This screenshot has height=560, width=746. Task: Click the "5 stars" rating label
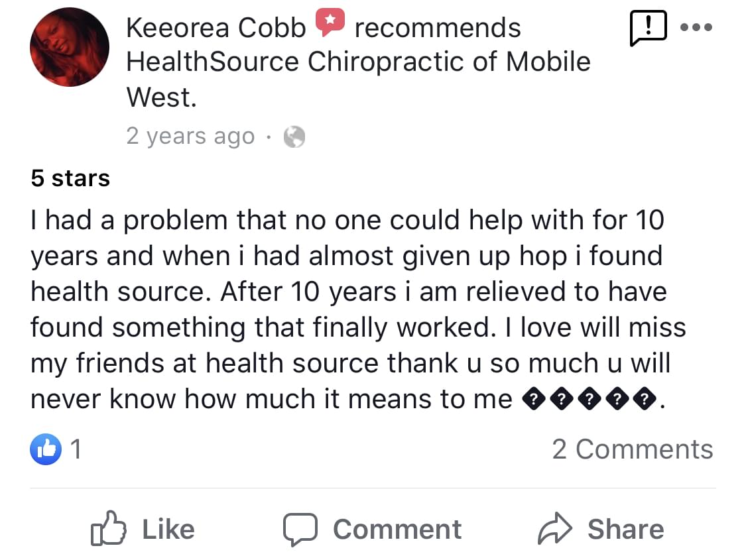[x=70, y=178]
